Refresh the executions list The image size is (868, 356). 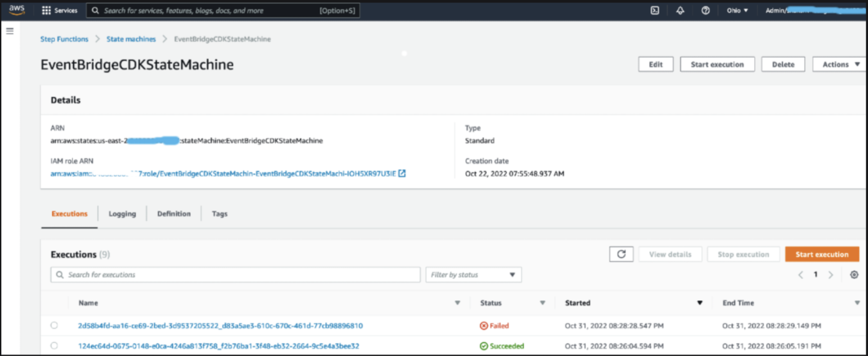tap(621, 254)
